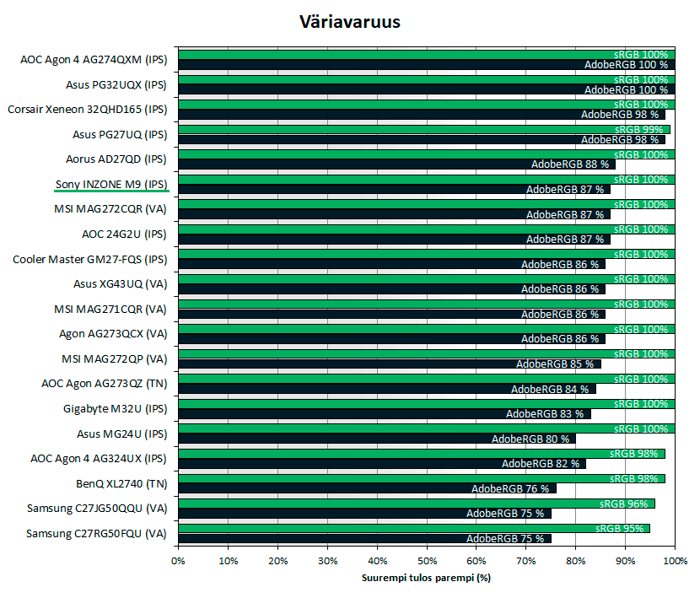Select the Samsung C27JG50QQU (VA) label
Image resolution: width=700 pixels, height=598 pixels.
pos(97,509)
